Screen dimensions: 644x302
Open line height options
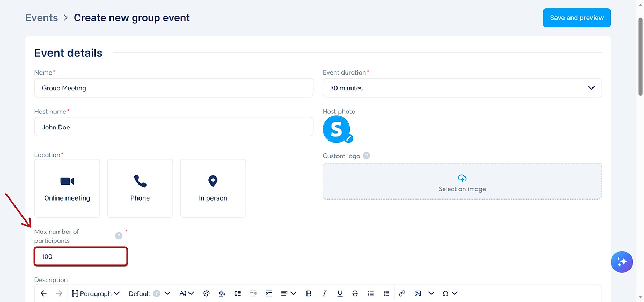click(x=238, y=293)
